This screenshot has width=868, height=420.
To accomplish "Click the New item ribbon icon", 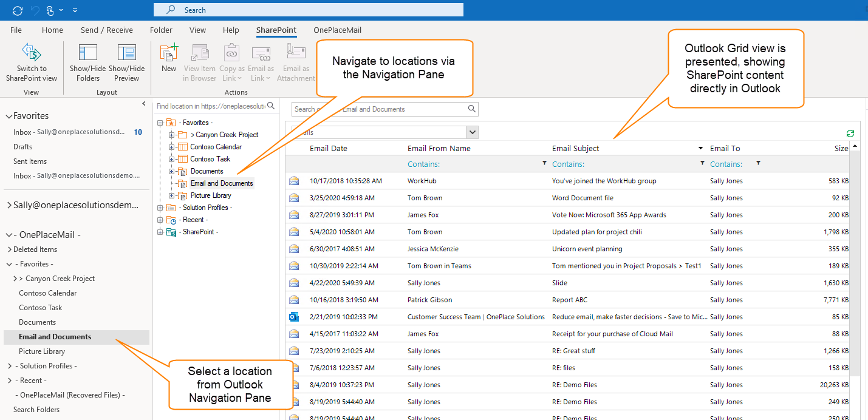I will 169,52.
